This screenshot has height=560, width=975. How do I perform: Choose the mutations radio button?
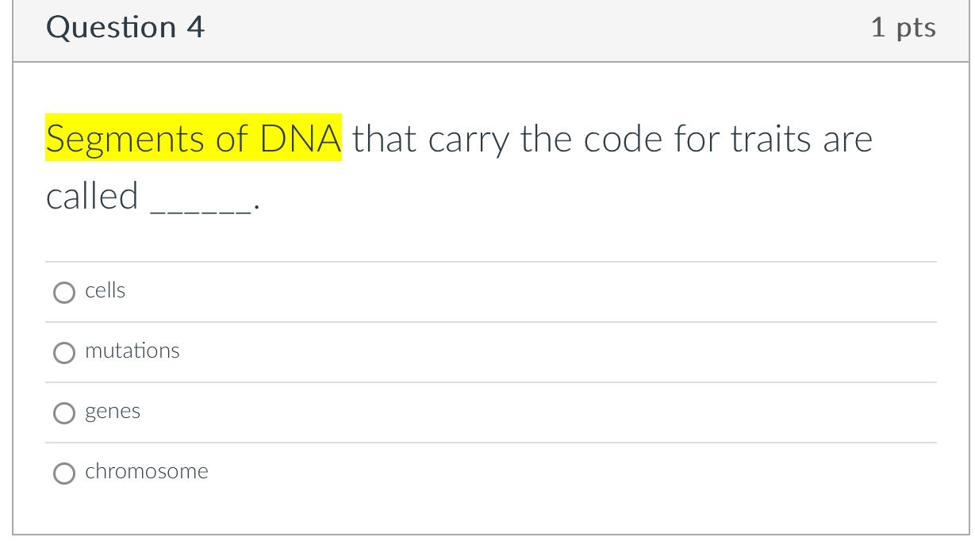[x=64, y=353]
